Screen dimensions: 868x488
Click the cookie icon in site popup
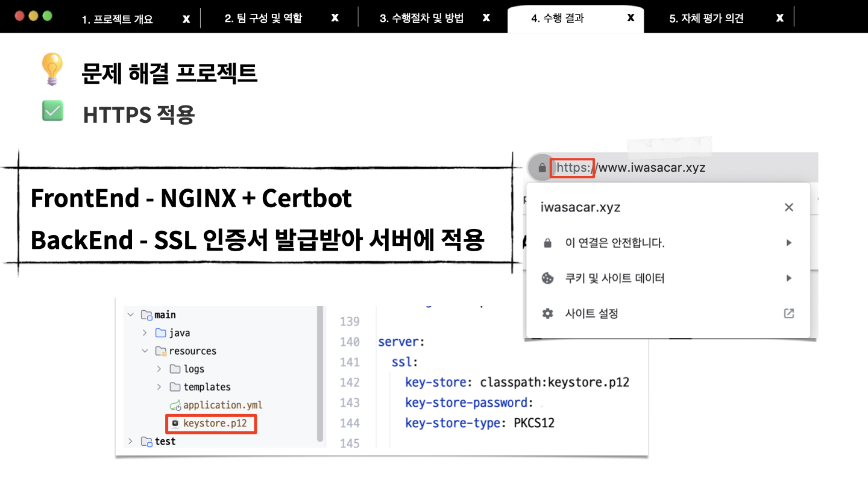click(547, 278)
